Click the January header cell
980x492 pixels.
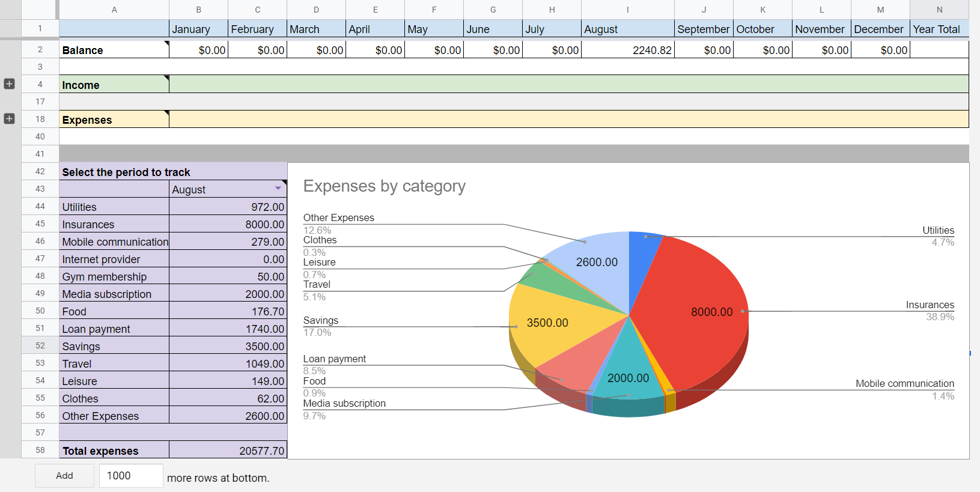pyautogui.click(x=198, y=29)
